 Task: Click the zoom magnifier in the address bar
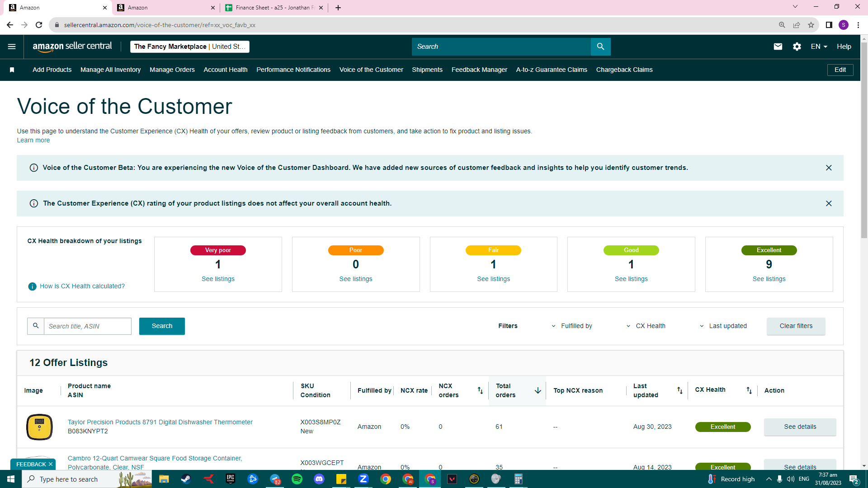coord(782,25)
